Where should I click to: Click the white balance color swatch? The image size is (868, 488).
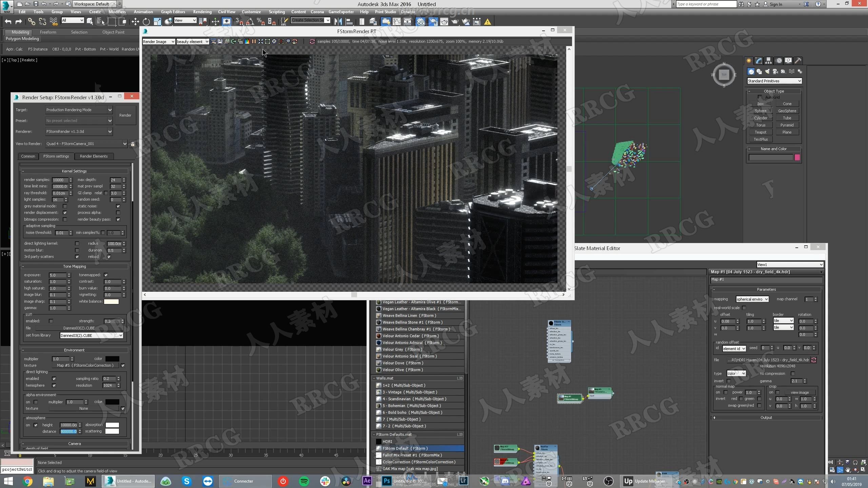coord(111,301)
